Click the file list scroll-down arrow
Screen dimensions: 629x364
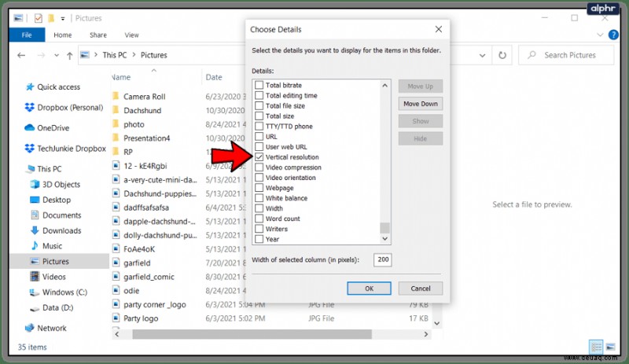[437, 323]
